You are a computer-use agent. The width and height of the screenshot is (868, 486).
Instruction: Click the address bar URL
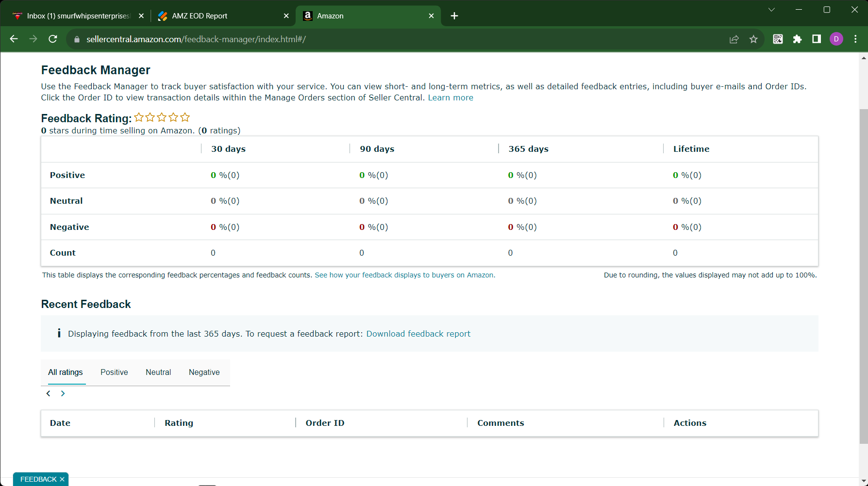point(196,39)
